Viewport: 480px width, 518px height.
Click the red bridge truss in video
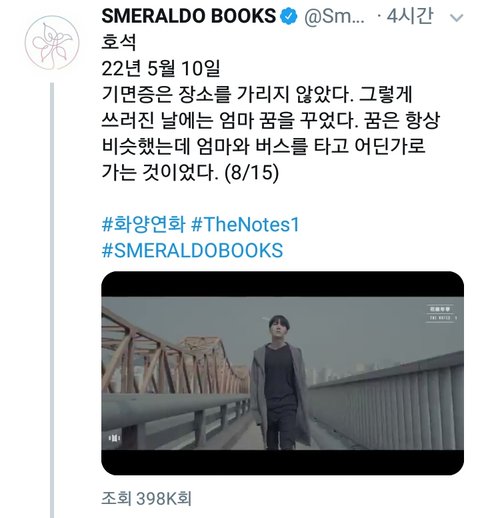coord(173,359)
